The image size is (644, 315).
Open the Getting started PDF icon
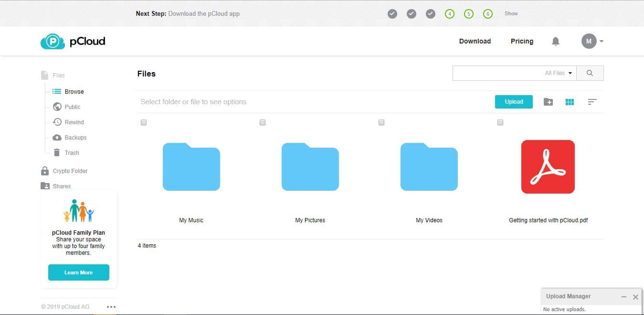click(548, 167)
